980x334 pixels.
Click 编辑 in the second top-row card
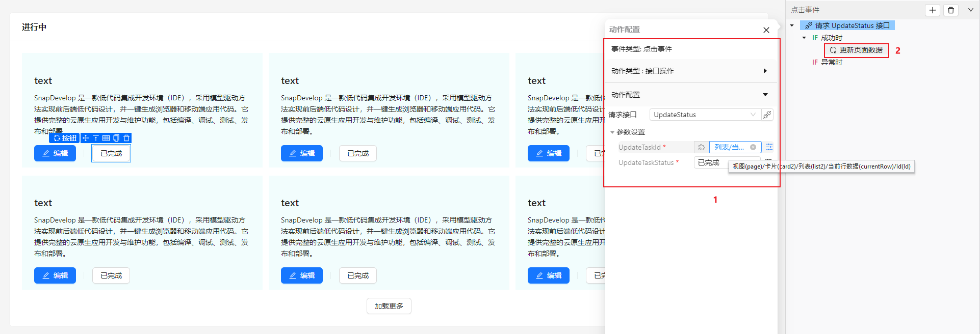(x=302, y=153)
